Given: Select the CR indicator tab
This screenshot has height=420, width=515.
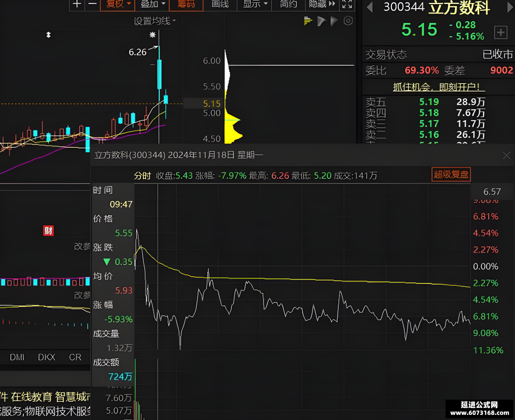Looking at the screenshot, I should (75, 357).
